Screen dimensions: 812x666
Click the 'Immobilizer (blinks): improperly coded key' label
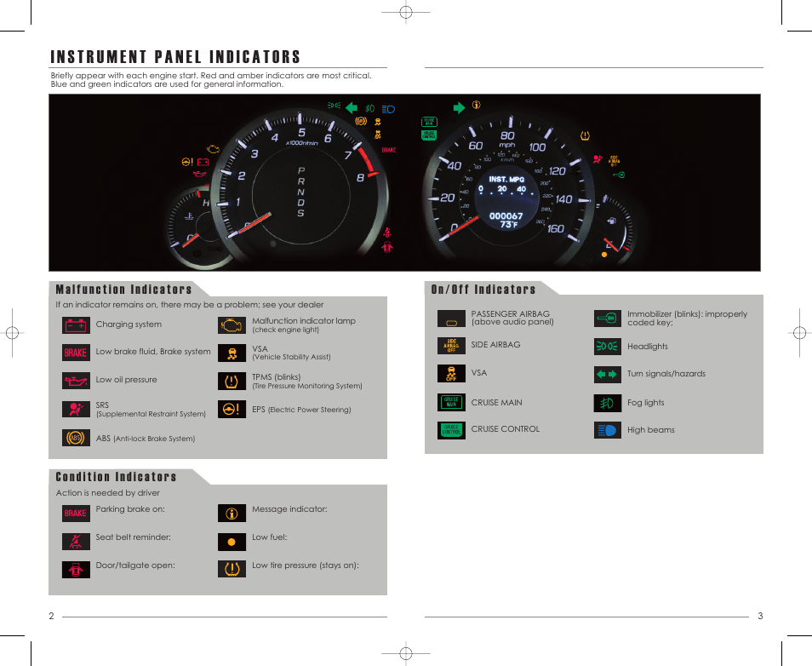tap(687, 319)
